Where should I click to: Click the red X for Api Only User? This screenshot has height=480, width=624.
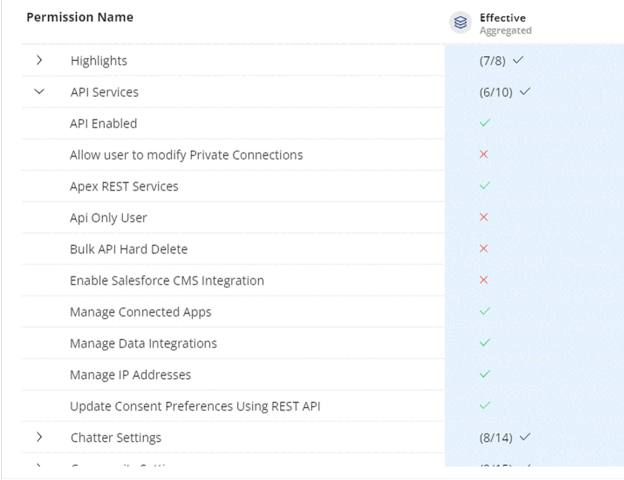(x=484, y=217)
